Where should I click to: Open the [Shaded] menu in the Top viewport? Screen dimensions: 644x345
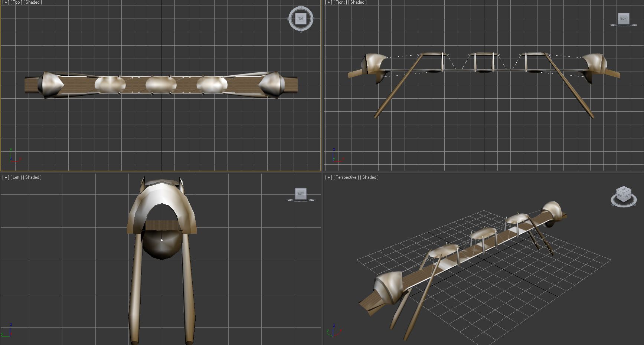[33, 3]
